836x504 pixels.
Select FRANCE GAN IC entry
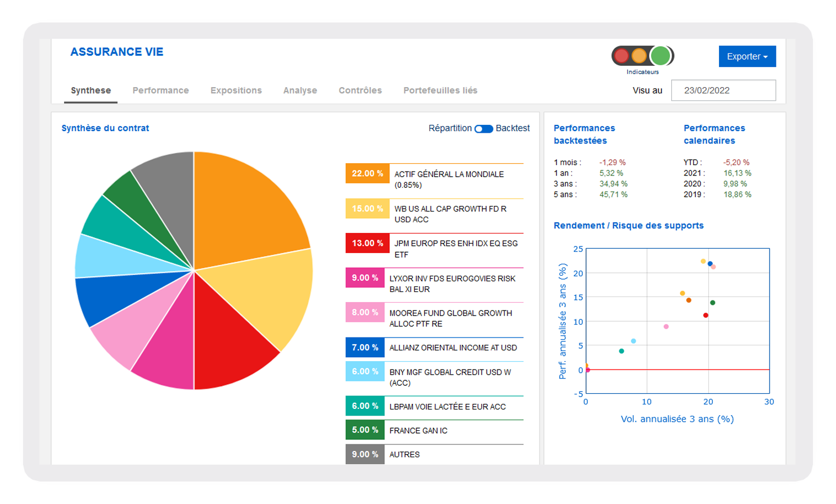pyautogui.click(x=418, y=431)
